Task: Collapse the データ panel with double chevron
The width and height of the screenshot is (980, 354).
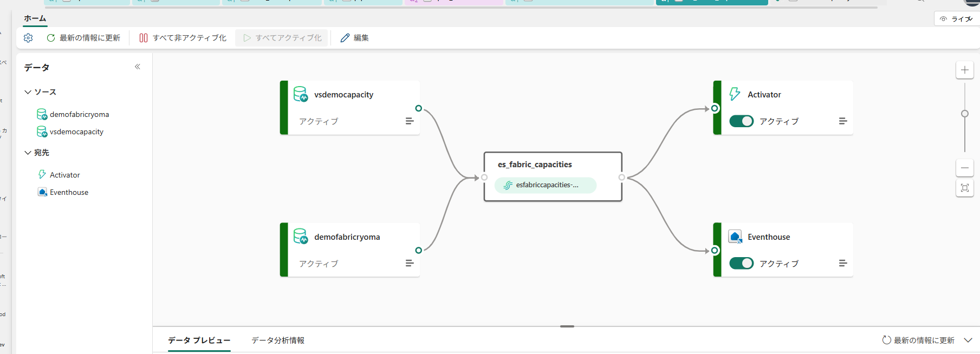Action: (x=138, y=67)
